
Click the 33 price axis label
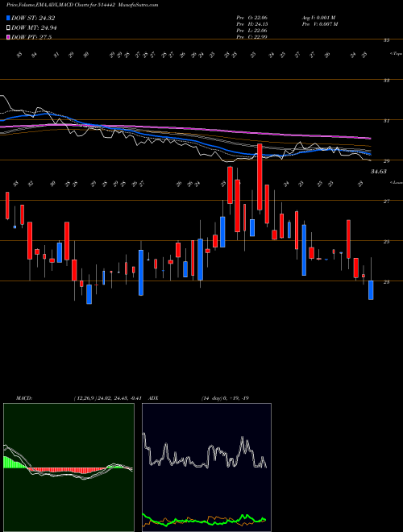(x=386, y=81)
